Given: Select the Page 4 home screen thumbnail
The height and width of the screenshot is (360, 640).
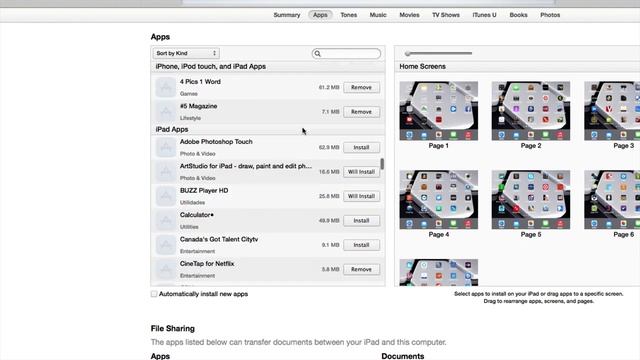Looking at the screenshot, I should (439, 200).
